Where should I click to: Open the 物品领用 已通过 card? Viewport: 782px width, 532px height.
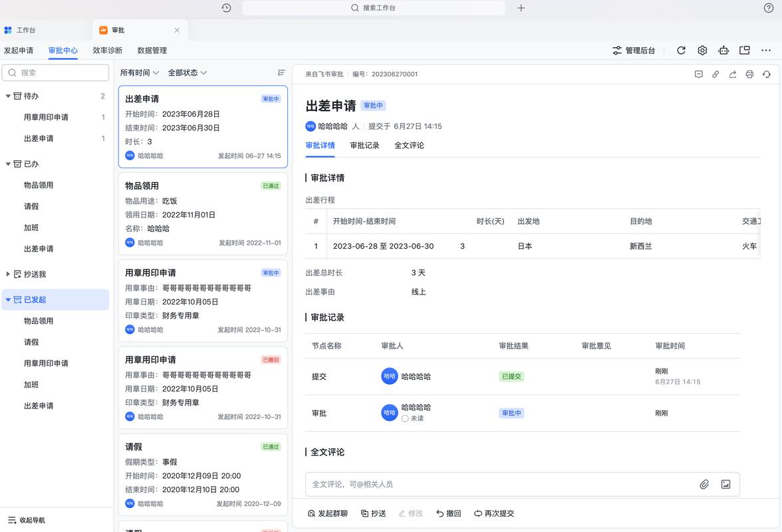(203, 214)
